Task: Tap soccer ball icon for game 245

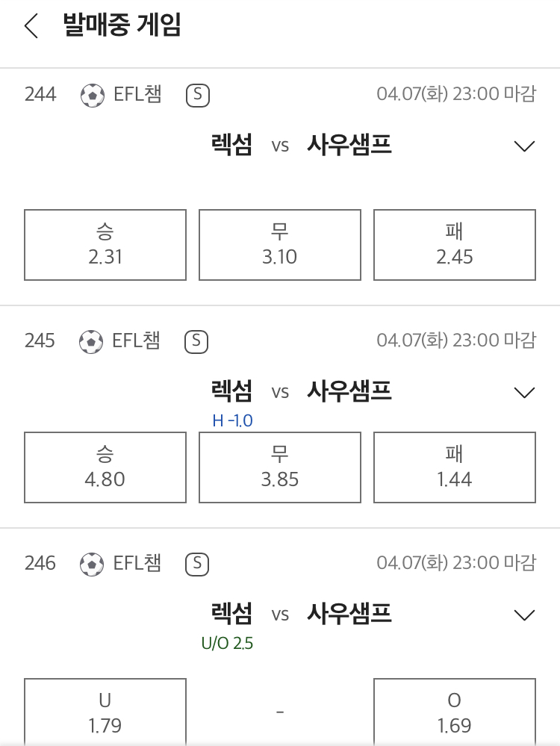Action: 91,341
